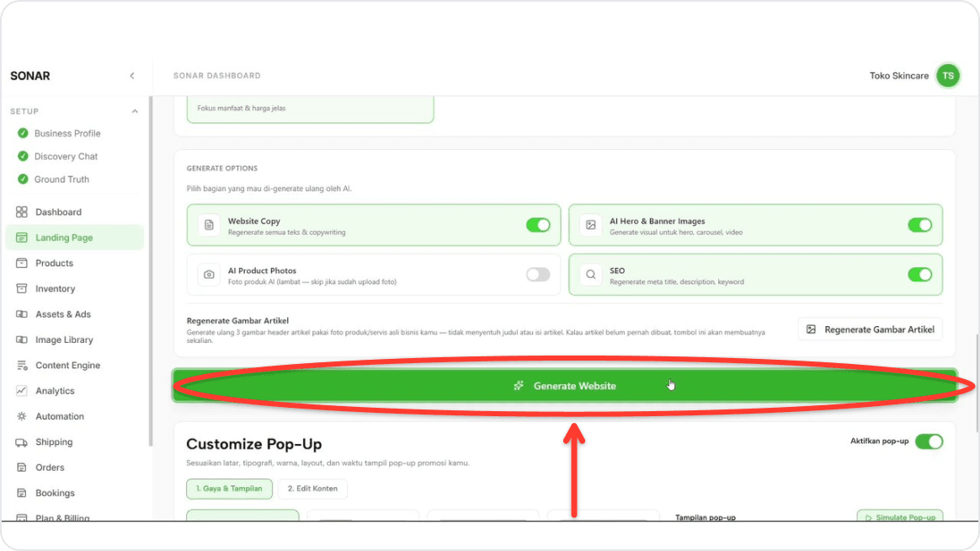The height and width of the screenshot is (551, 980).
Task: Collapse the SETUP section chevron
Action: coord(135,111)
